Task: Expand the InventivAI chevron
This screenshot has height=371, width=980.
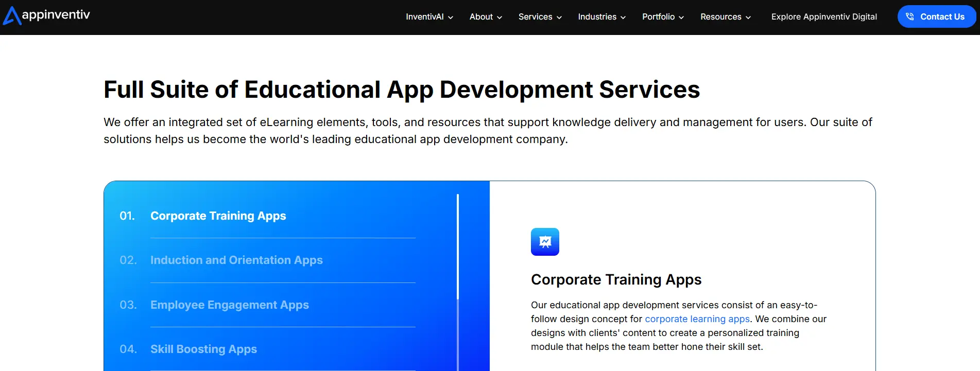Action: pyautogui.click(x=451, y=17)
